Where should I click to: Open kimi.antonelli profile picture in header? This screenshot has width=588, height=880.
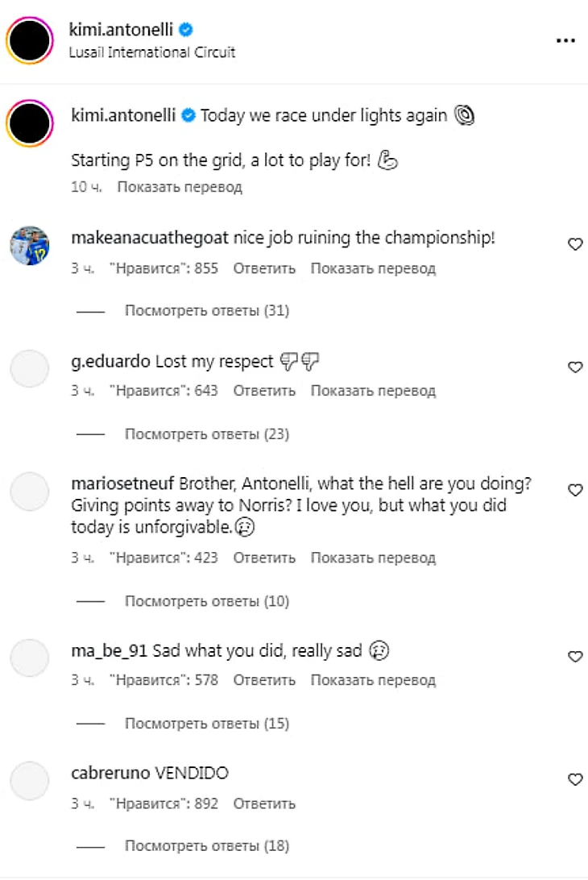point(30,40)
